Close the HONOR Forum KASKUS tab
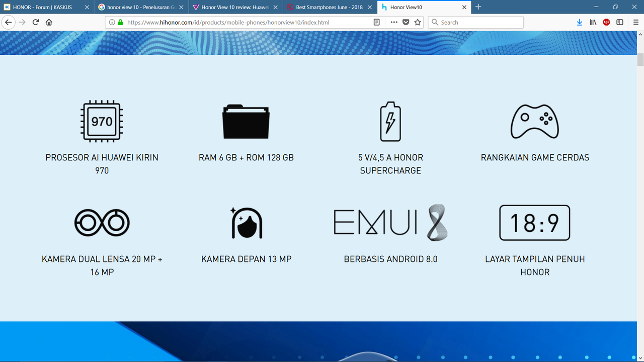The image size is (644, 362). click(x=87, y=7)
